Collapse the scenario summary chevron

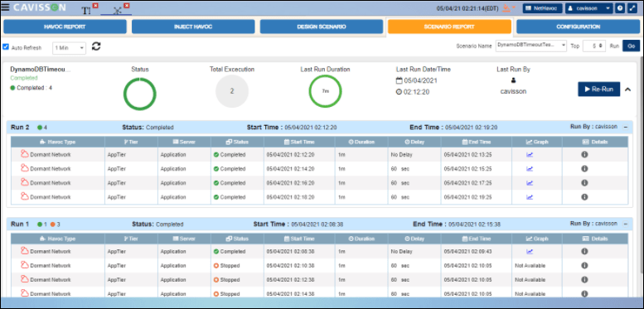tap(627, 89)
